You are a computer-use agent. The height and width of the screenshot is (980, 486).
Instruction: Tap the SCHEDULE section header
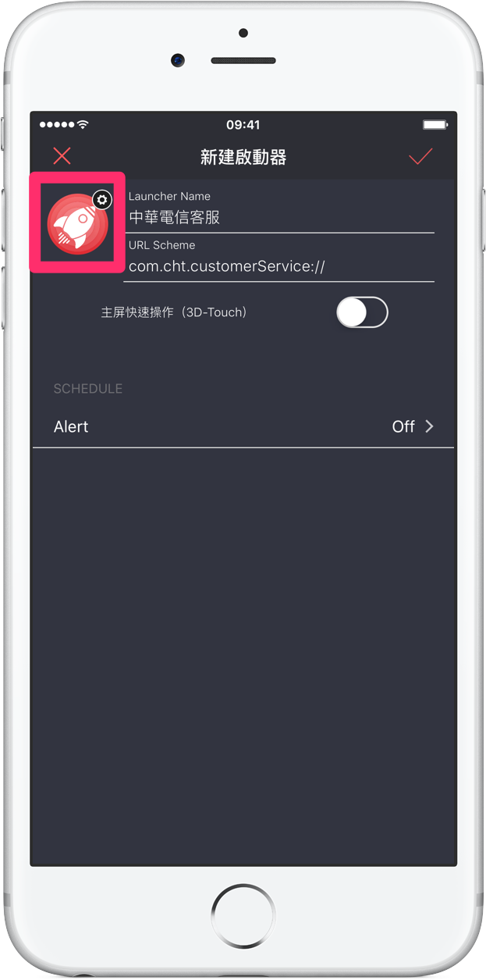pos(88,388)
